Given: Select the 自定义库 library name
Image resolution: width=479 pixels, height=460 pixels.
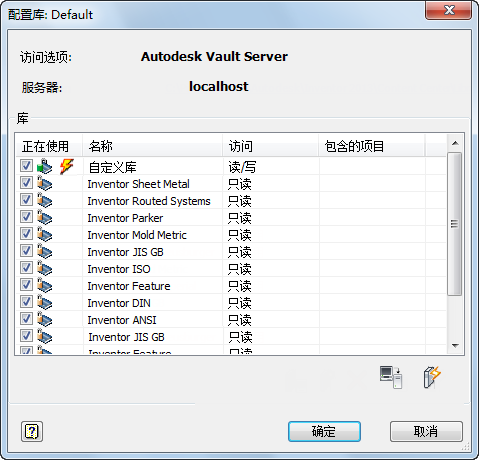Looking at the screenshot, I should pos(113,167).
